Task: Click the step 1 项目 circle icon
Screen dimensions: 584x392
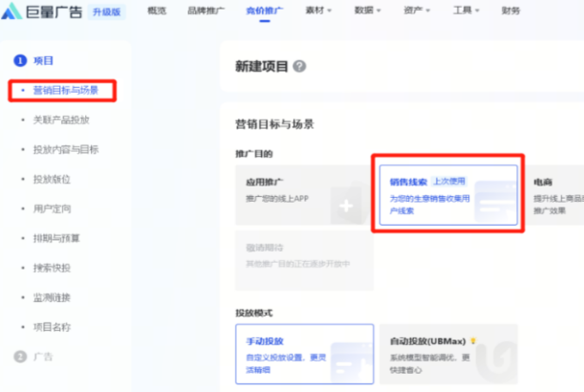Action: 20,60
